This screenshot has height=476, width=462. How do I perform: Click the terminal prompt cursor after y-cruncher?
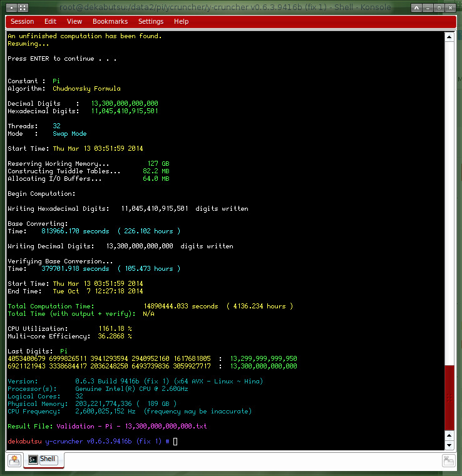coord(175,442)
